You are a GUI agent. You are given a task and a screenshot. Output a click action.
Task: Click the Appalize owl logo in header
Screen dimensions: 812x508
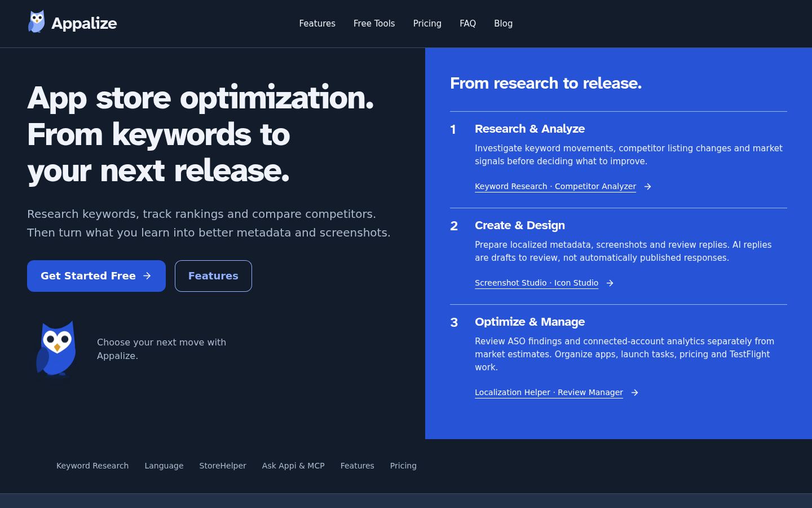pyautogui.click(x=37, y=22)
